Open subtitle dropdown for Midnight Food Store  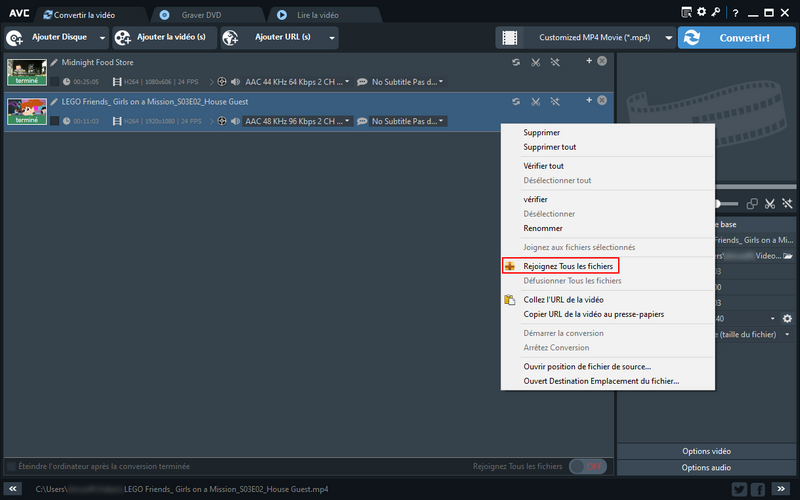tap(408, 82)
